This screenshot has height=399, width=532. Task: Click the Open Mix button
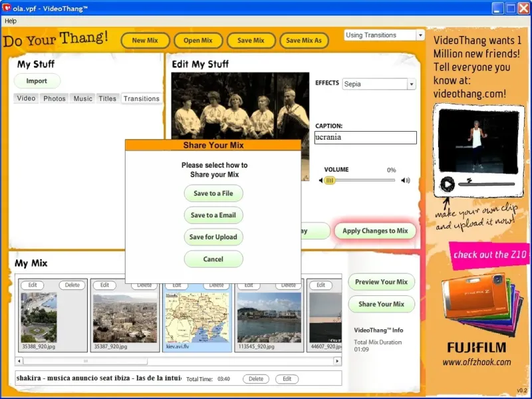[x=198, y=41]
